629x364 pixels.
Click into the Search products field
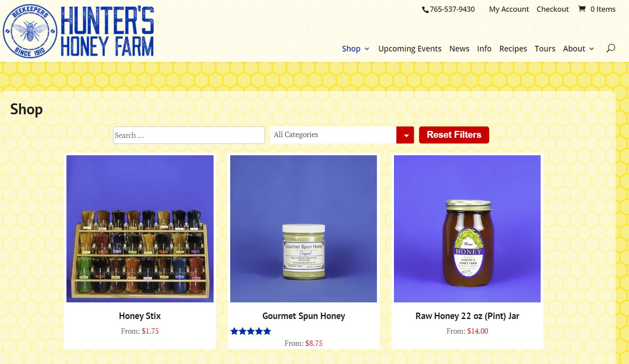tap(189, 135)
